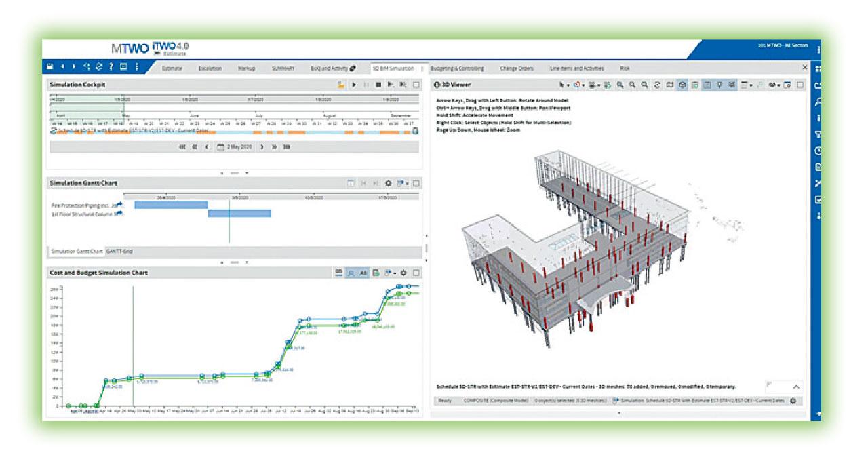Toggle the link icon in Cost chart toolbar
The height and width of the screenshot is (453, 868).
pos(338,273)
